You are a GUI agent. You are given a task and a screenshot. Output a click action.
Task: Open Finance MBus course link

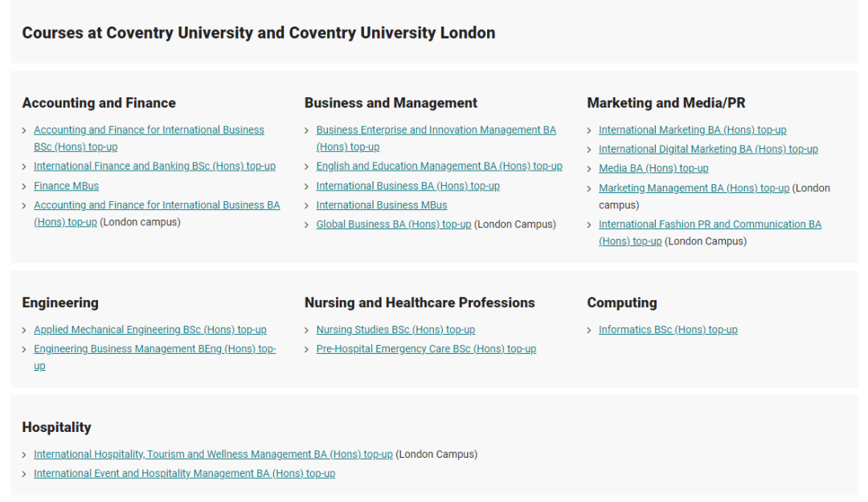click(66, 186)
